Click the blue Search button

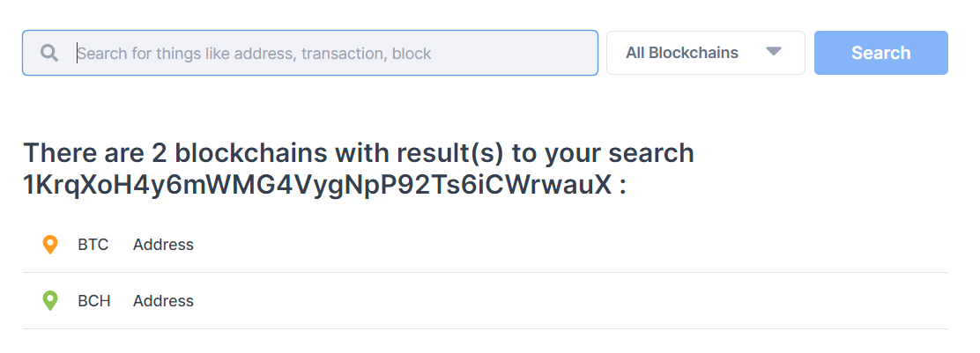coord(880,53)
